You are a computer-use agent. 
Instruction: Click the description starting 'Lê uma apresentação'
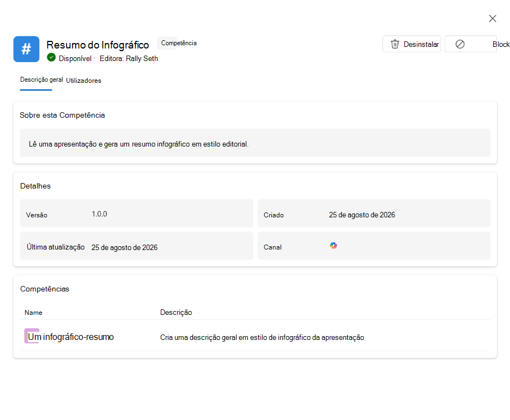pos(138,144)
